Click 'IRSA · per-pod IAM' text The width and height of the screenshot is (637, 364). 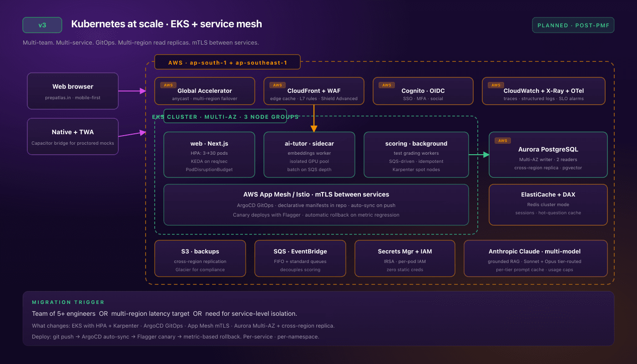(405, 261)
